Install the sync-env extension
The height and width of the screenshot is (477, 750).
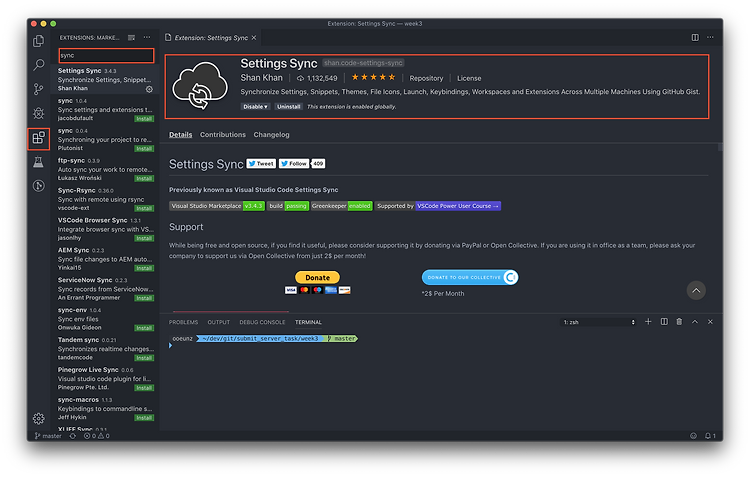143,328
